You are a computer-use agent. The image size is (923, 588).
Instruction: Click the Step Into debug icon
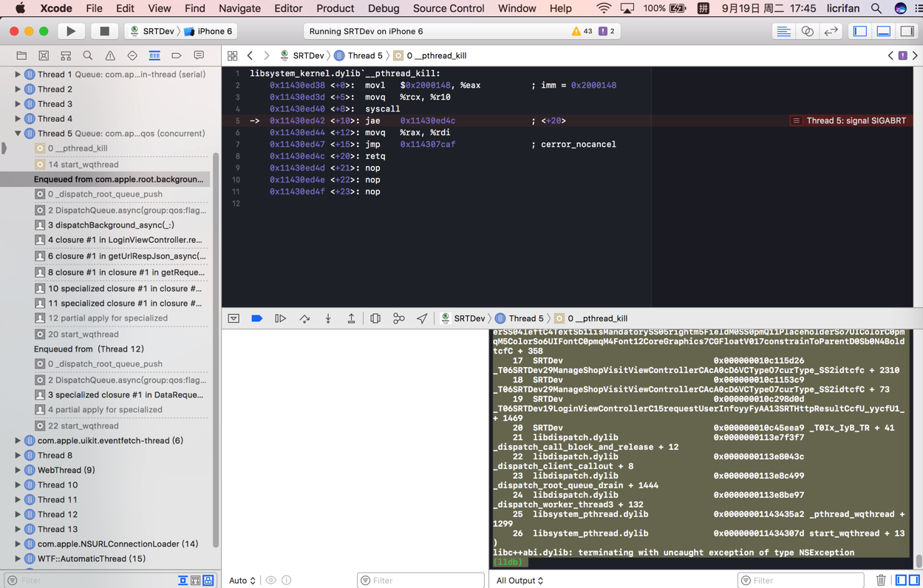coord(328,318)
